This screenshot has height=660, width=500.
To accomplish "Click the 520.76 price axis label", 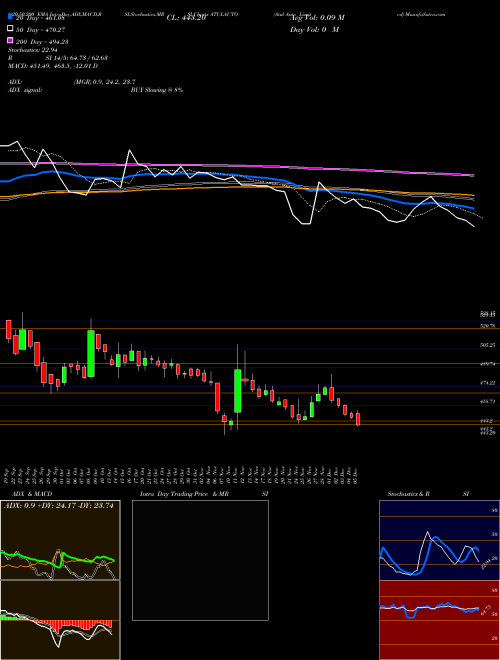I will click(x=489, y=326).
